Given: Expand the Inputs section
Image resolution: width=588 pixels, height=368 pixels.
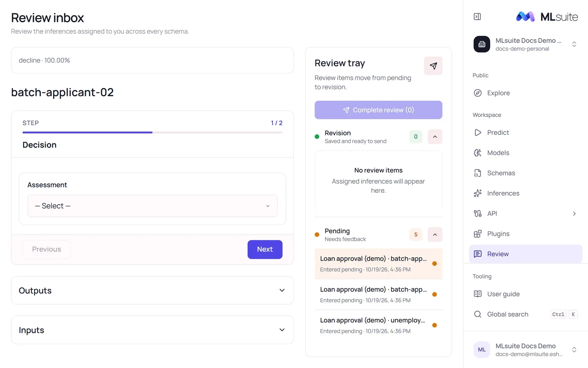Looking at the screenshot, I should 152,330.
